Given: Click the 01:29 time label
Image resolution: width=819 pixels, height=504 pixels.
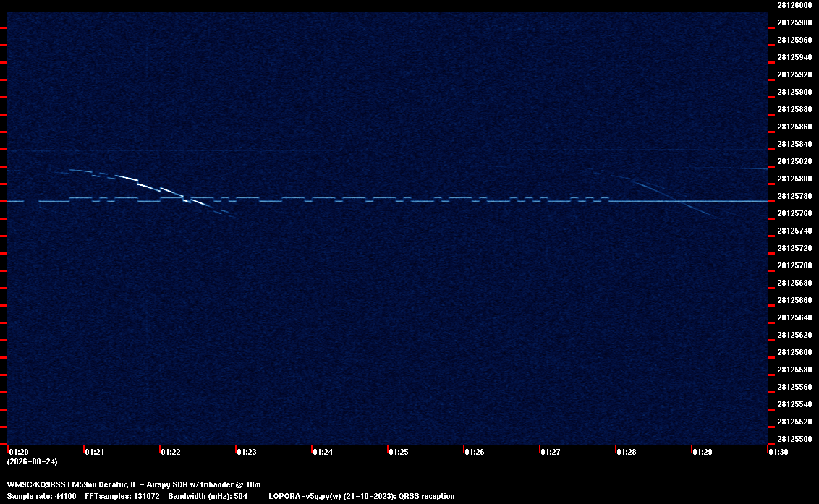Looking at the screenshot, I should [x=703, y=452].
